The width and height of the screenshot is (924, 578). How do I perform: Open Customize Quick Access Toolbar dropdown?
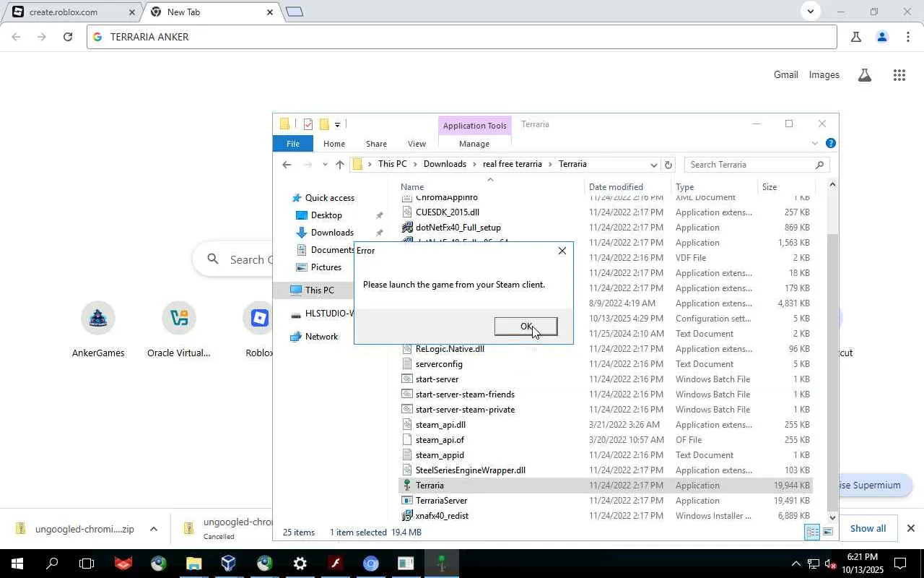[337, 125]
